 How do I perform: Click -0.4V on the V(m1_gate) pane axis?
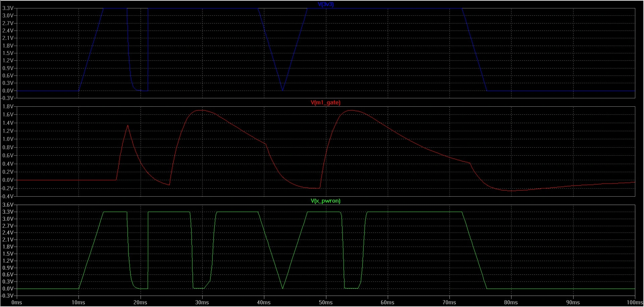point(7,196)
